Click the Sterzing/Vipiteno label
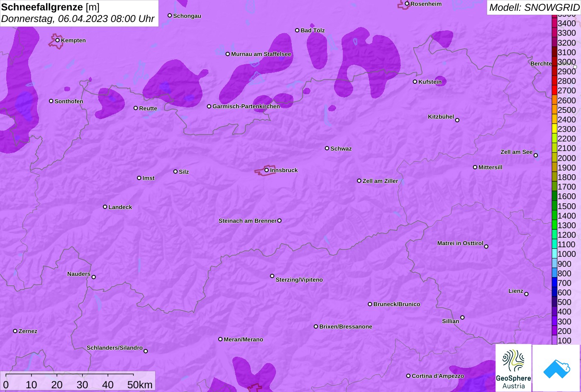581x392 pixels. [x=299, y=280]
